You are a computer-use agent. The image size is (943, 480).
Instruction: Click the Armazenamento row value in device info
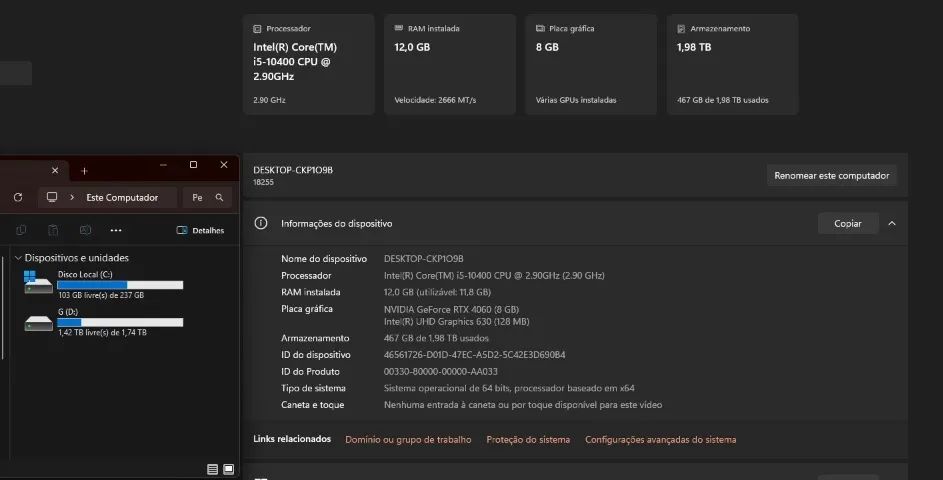tap(437, 338)
